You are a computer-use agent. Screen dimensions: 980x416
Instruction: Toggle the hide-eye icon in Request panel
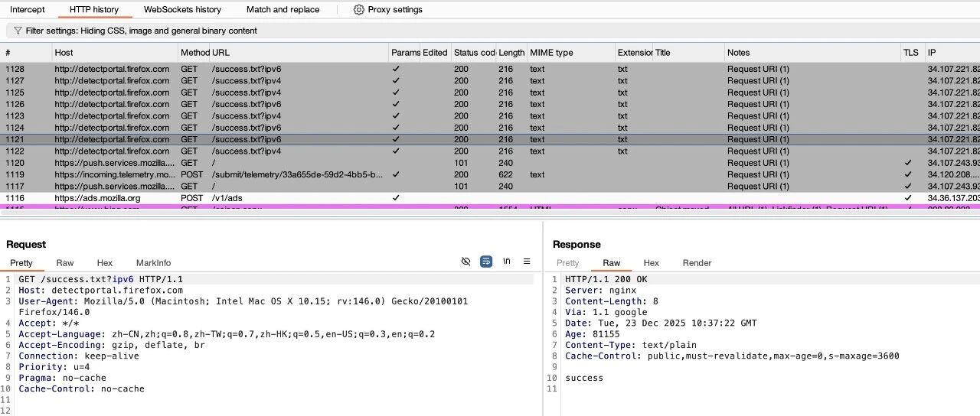click(465, 262)
